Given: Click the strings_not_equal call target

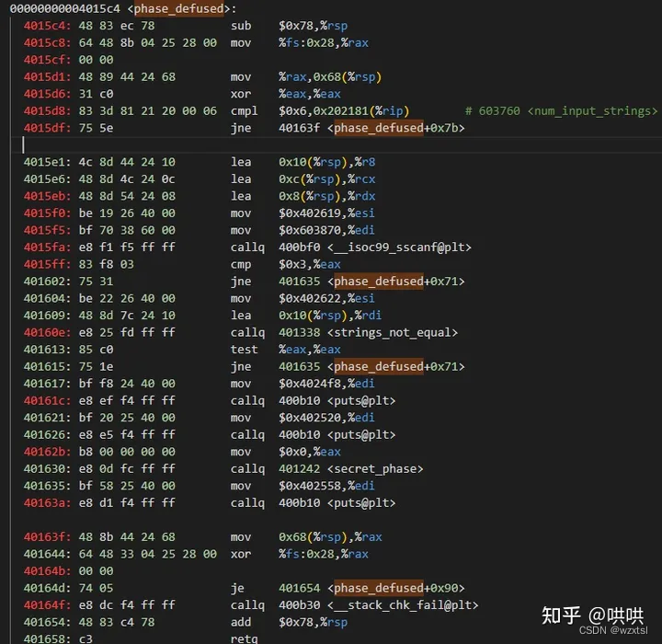Looking at the screenshot, I should click(368, 332).
